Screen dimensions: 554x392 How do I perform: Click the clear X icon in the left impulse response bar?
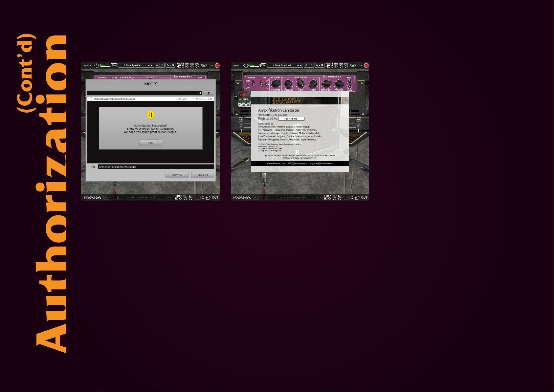pos(118,198)
